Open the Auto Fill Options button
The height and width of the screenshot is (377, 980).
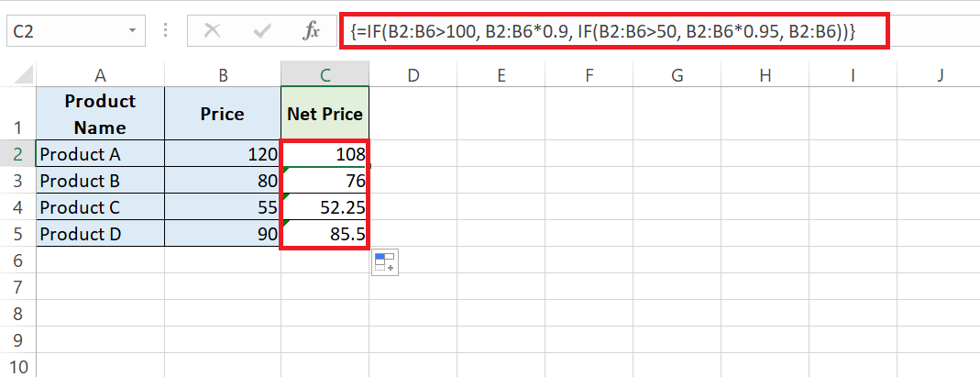click(384, 262)
